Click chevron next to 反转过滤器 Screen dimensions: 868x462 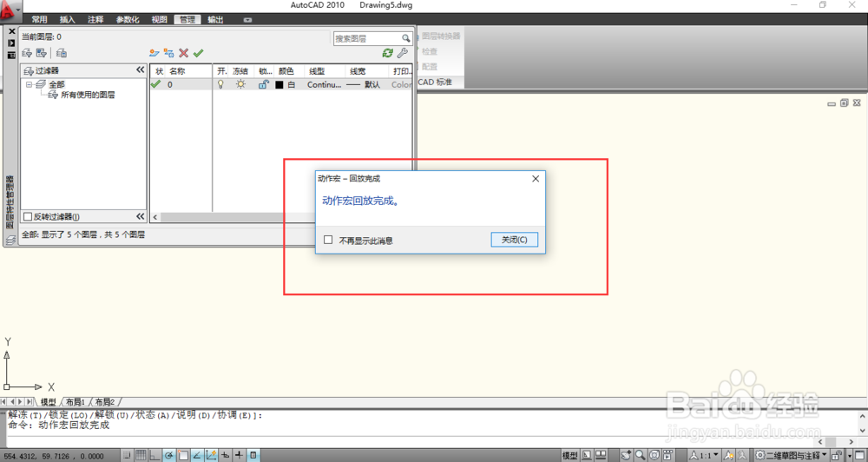pos(140,216)
